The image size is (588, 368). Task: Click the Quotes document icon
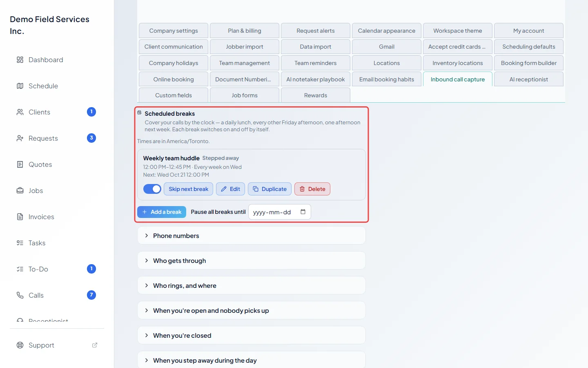click(20, 164)
